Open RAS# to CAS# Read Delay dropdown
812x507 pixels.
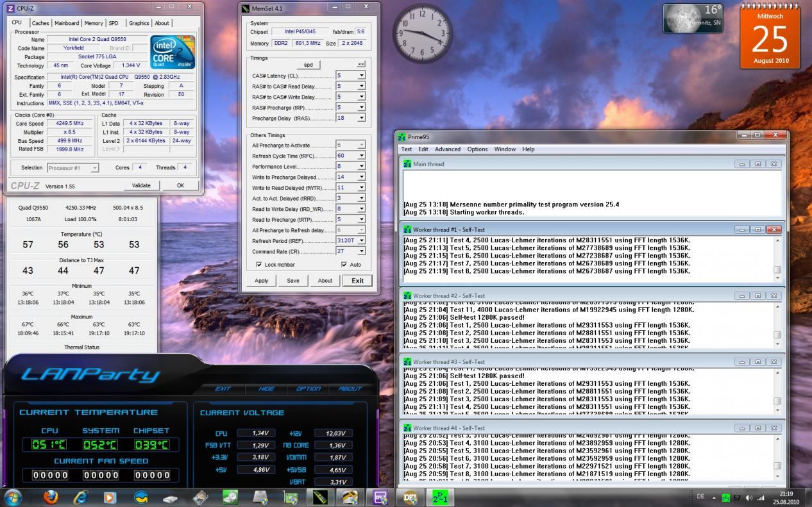click(361, 86)
